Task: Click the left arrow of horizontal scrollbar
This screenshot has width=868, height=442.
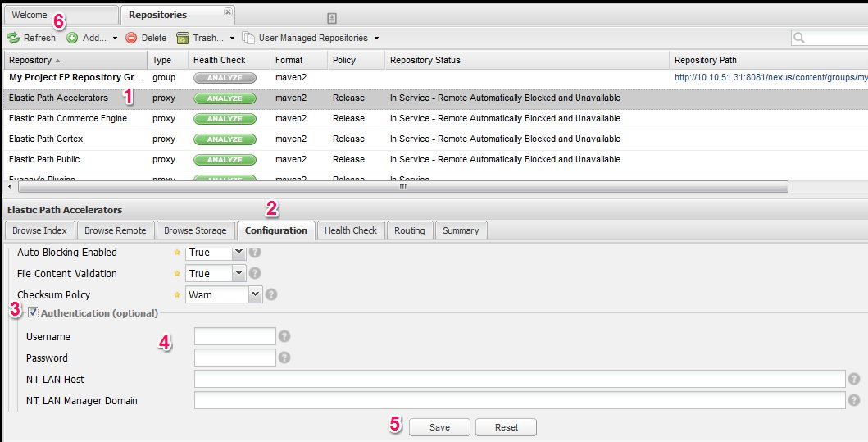Action: pyautogui.click(x=10, y=186)
